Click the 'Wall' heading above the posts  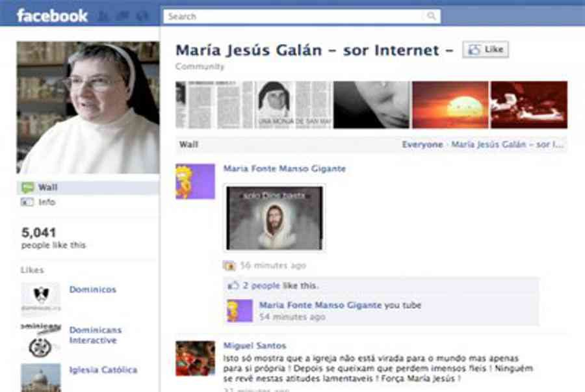click(x=188, y=145)
